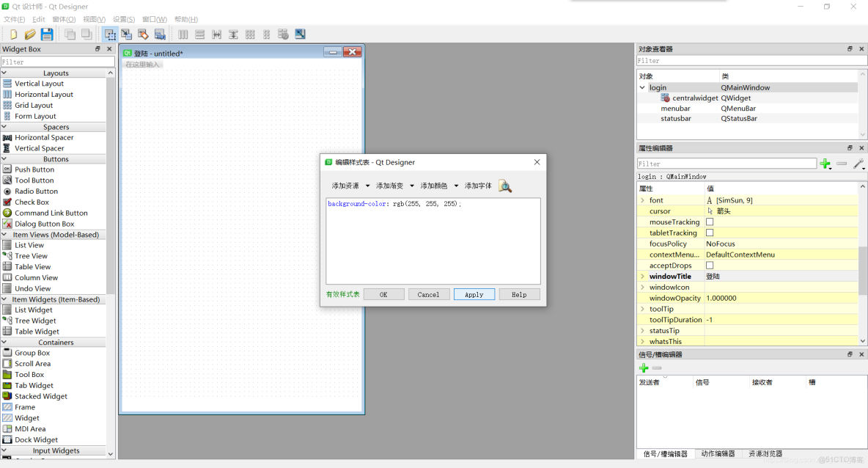
Task: Apply a grid layout from the toolbar
Action: pyautogui.click(x=249, y=34)
